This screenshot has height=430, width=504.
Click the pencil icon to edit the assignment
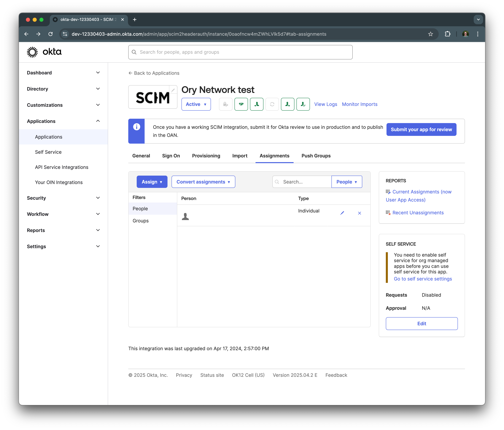click(342, 213)
